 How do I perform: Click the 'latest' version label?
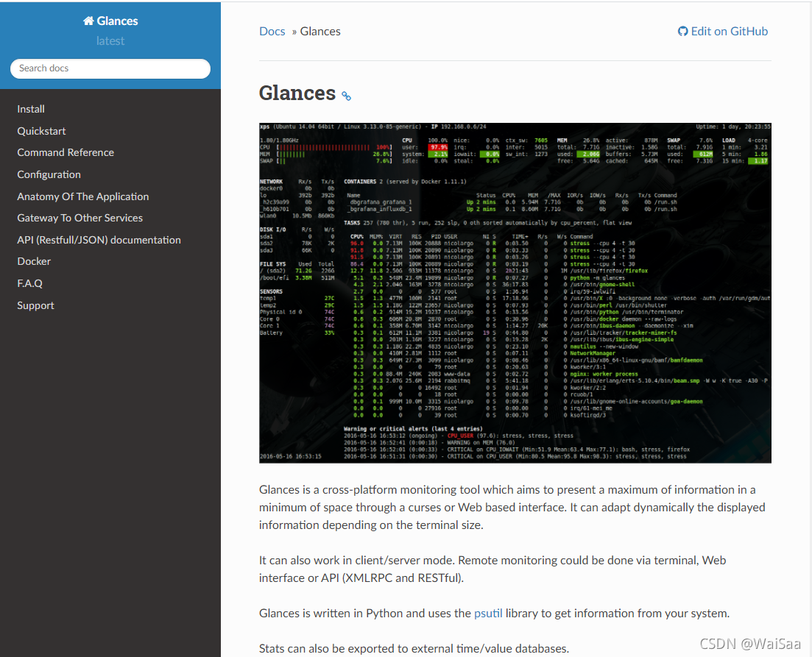[x=110, y=41]
